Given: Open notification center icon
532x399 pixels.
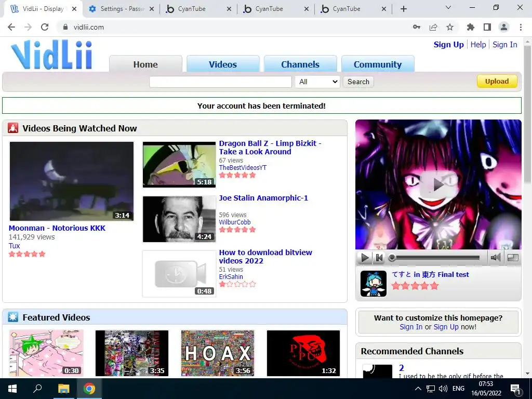Looking at the screenshot, I should click(x=515, y=389).
